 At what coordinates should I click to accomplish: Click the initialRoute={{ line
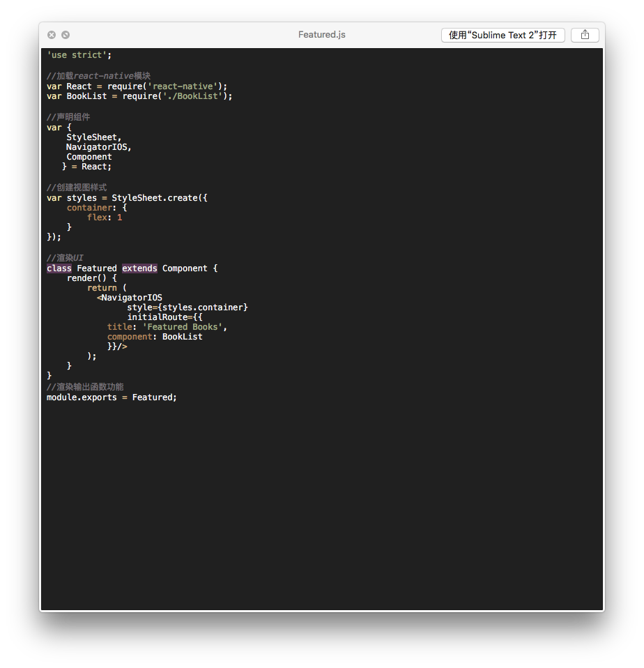pos(164,317)
